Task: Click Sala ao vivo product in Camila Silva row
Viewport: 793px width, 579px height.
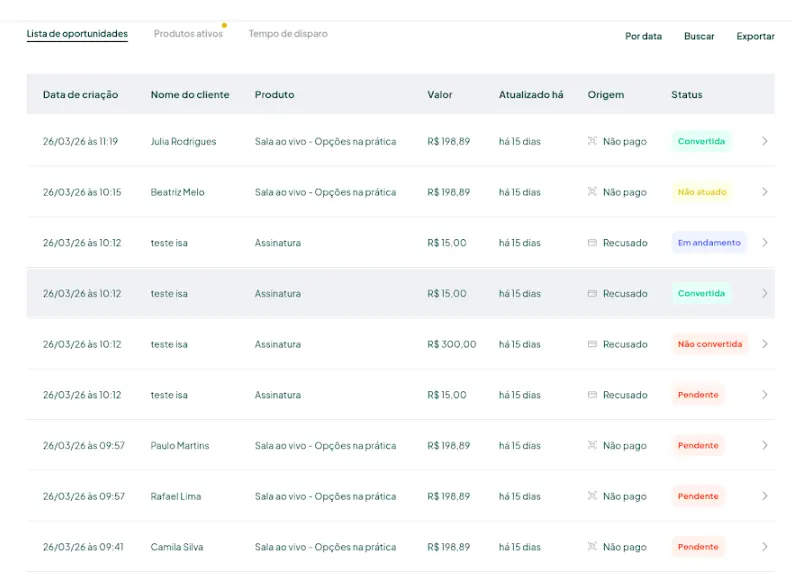Action: click(325, 547)
